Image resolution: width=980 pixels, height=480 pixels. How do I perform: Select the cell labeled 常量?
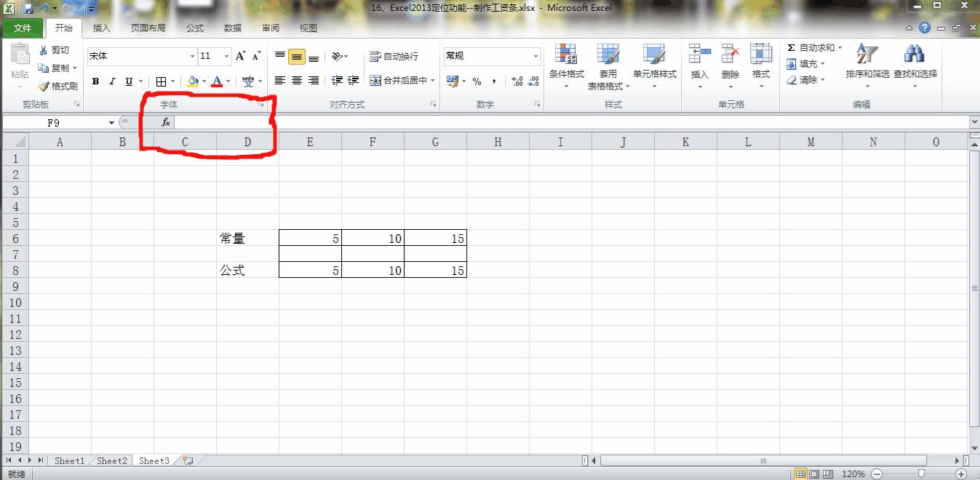pyautogui.click(x=247, y=238)
